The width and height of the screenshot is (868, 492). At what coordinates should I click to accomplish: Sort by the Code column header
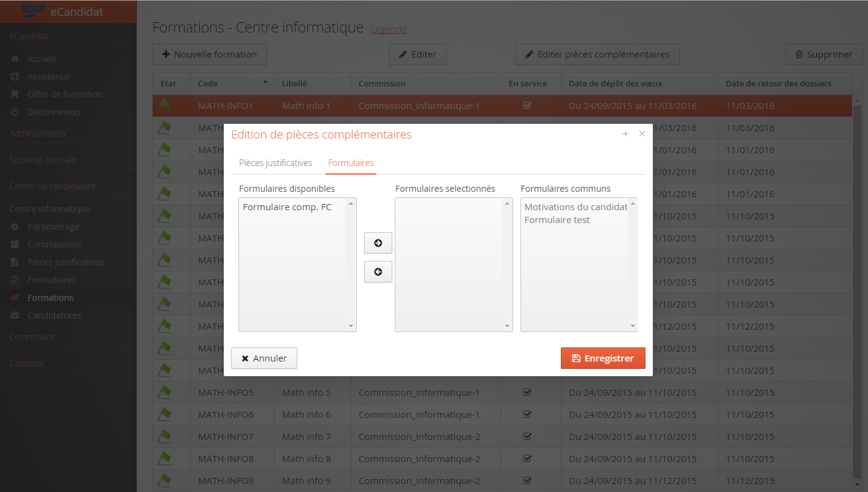tap(208, 83)
